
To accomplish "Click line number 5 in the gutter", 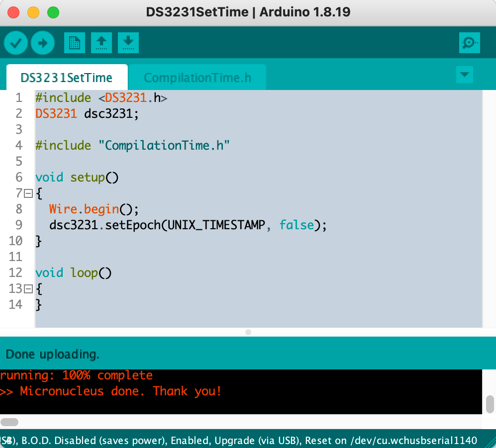I will tap(19, 161).
